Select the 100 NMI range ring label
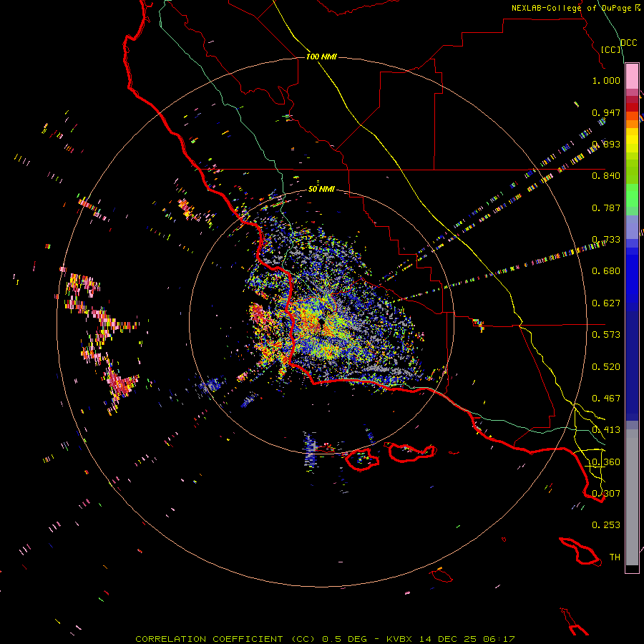Viewport: 644px width, 644px height. pyautogui.click(x=321, y=57)
